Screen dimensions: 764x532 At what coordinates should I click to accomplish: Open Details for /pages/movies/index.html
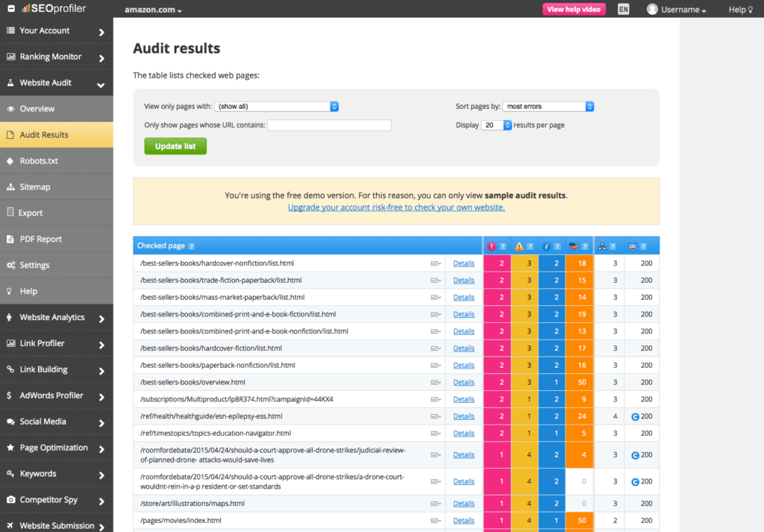[x=463, y=521]
